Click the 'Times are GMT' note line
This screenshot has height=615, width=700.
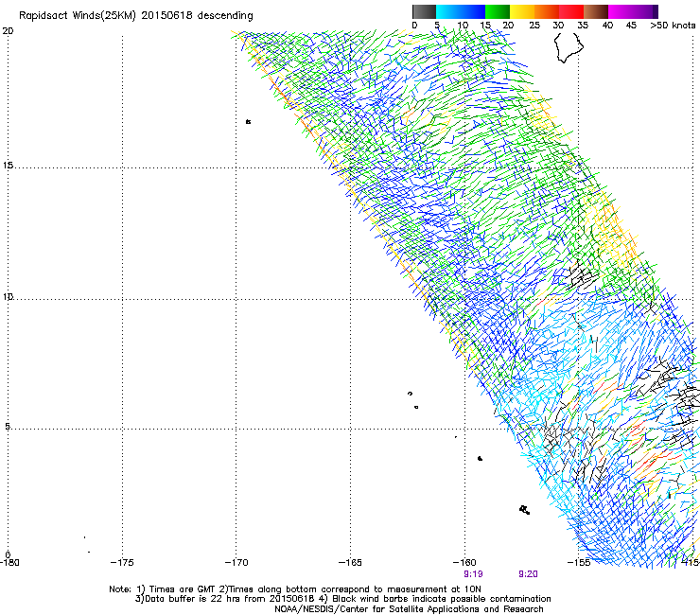pyautogui.click(x=295, y=589)
